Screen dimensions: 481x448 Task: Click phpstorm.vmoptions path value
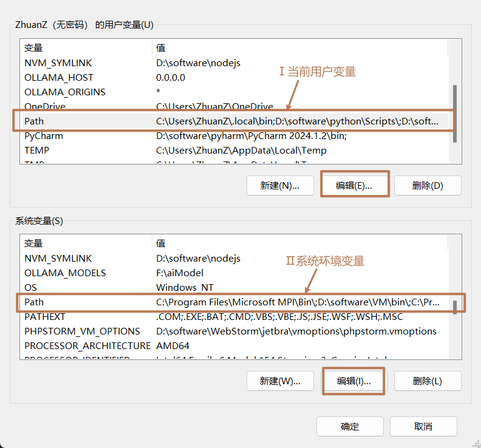coord(296,331)
